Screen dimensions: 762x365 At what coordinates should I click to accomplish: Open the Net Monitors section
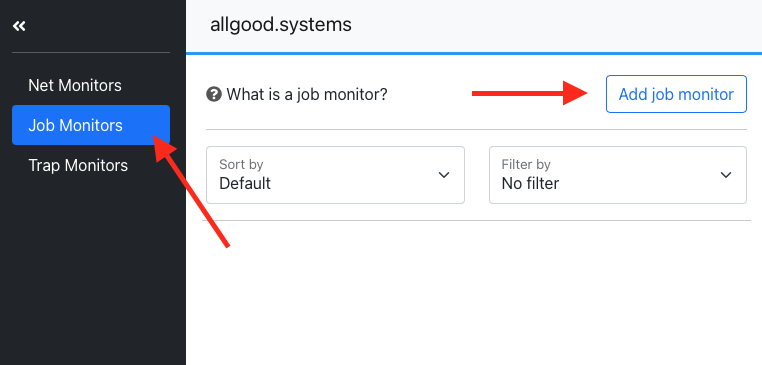pos(75,86)
